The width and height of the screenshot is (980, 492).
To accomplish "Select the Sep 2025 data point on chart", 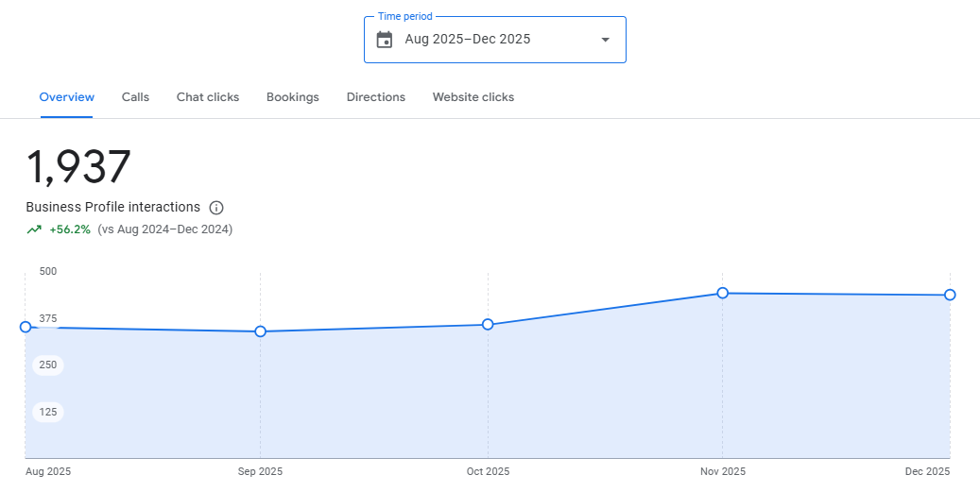I will click(261, 331).
